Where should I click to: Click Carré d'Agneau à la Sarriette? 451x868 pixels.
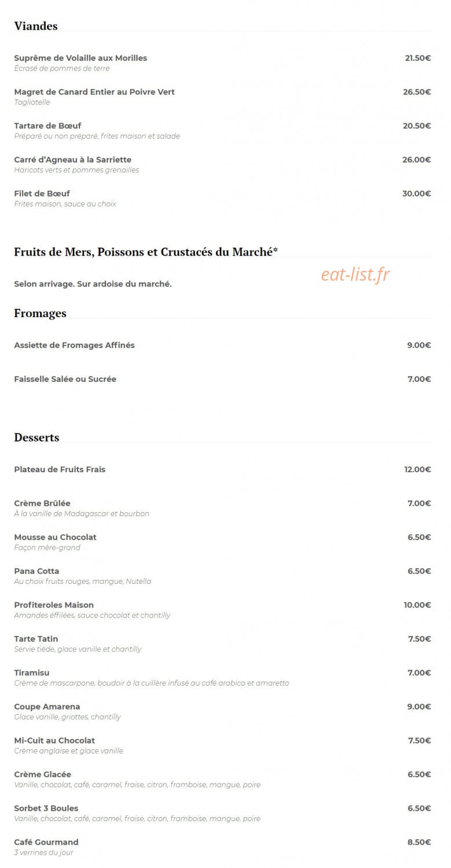click(73, 160)
